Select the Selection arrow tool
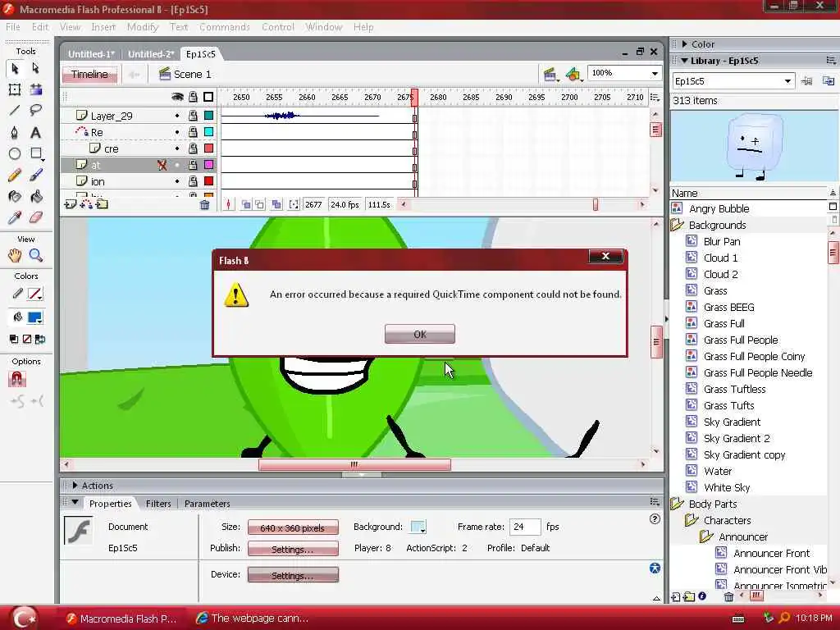 15,69
